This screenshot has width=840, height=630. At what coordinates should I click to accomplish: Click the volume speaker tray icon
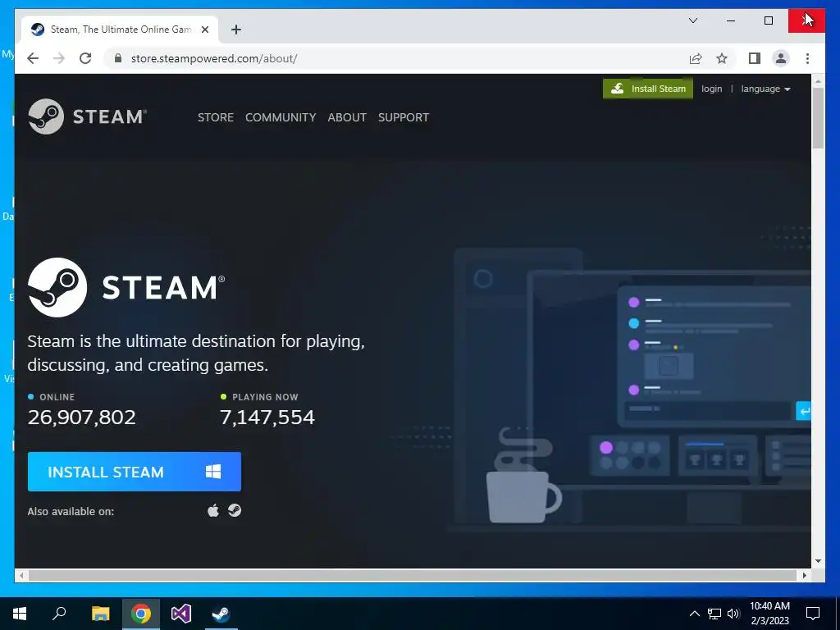733,614
